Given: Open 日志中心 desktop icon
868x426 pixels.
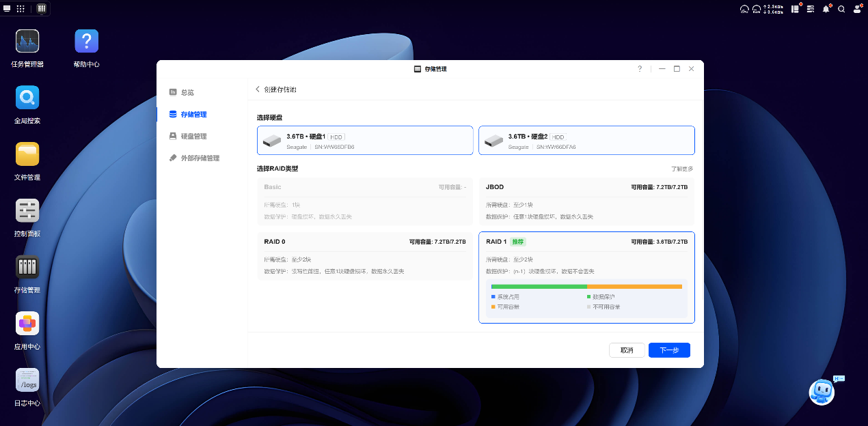Looking at the screenshot, I should coord(27,380).
